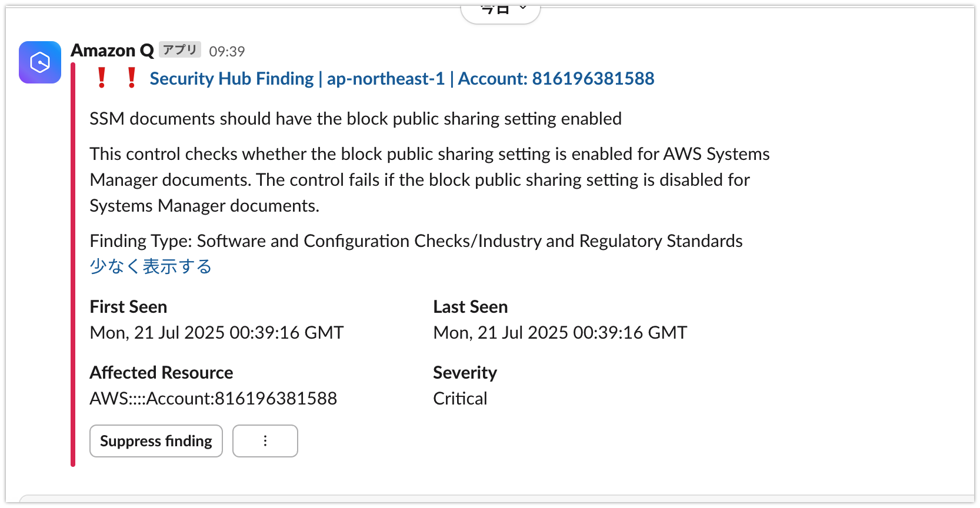Click the red attachment color bar
This screenshot has width=980, height=508.
tap(73, 265)
